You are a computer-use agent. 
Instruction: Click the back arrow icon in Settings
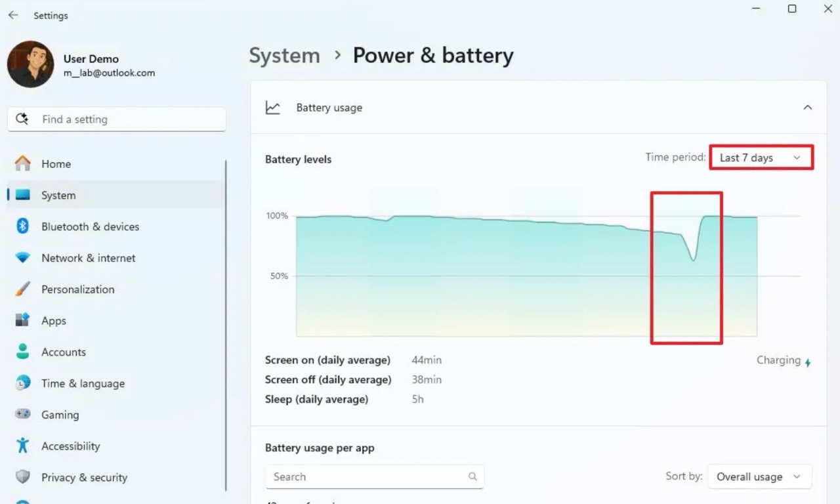click(13, 15)
